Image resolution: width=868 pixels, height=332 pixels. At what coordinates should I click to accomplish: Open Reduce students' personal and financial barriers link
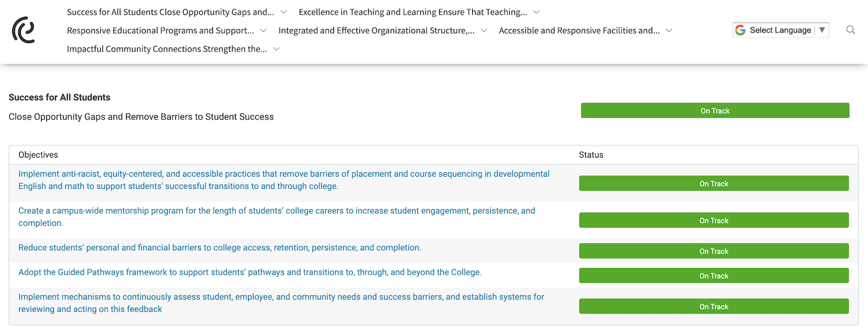220,248
